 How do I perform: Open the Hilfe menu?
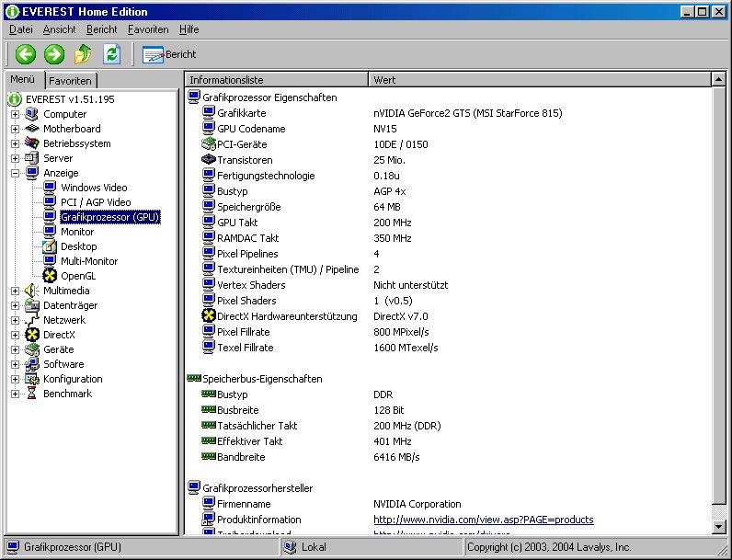coord(189,29)
